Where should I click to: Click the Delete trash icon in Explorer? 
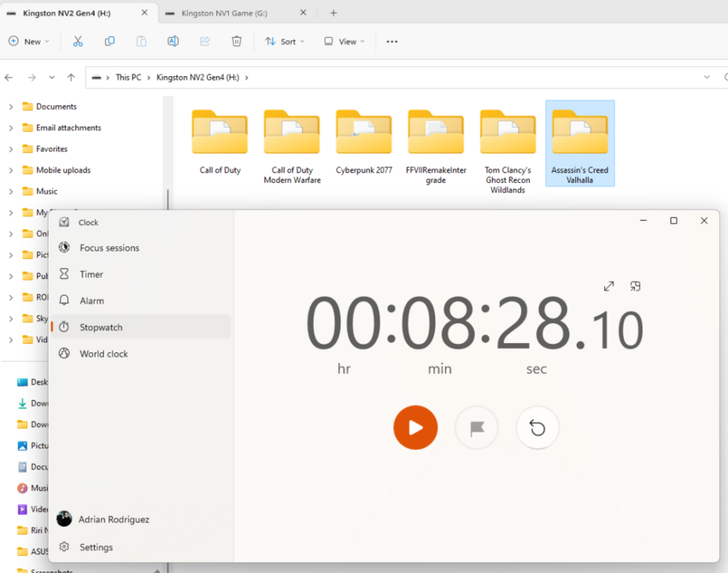coord(236,41)
